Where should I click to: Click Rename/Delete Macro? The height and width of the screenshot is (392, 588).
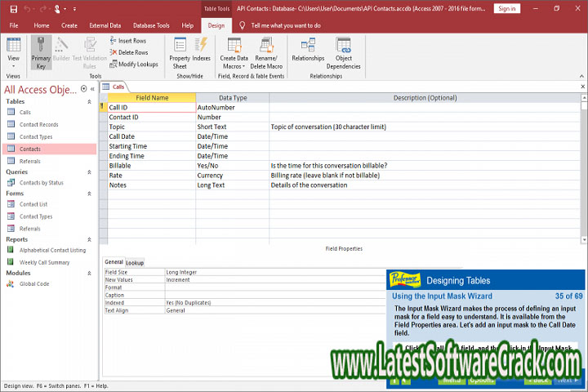coord(266,52)
